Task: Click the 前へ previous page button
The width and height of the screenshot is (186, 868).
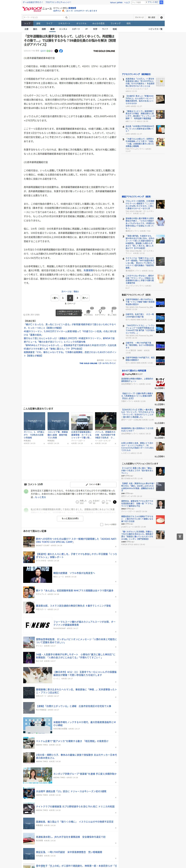Action: (x=55, y=298)
